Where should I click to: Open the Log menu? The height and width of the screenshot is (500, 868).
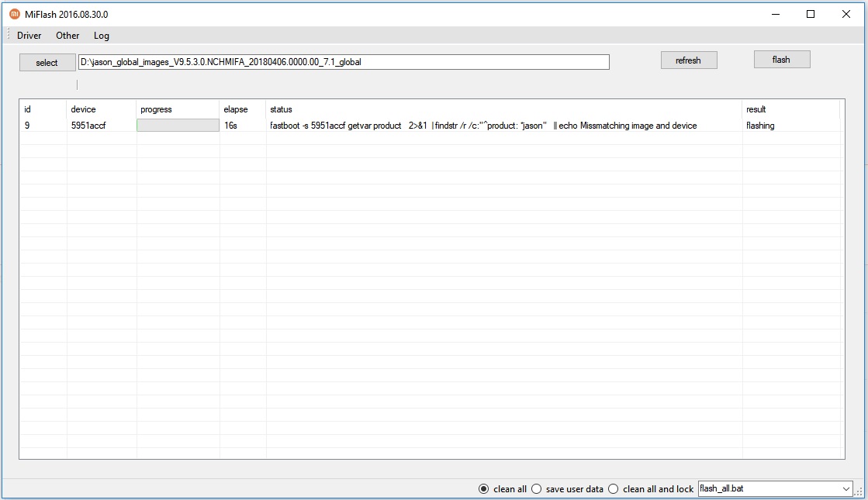102,36
